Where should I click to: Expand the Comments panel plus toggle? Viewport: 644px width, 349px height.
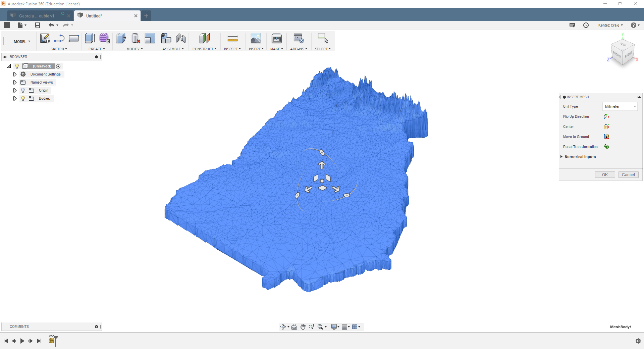(96, 327)
